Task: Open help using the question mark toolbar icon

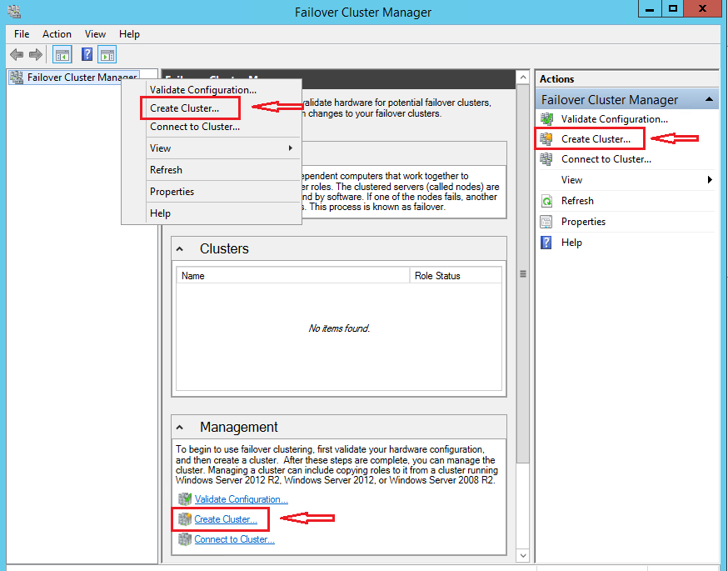Action: 87,54
